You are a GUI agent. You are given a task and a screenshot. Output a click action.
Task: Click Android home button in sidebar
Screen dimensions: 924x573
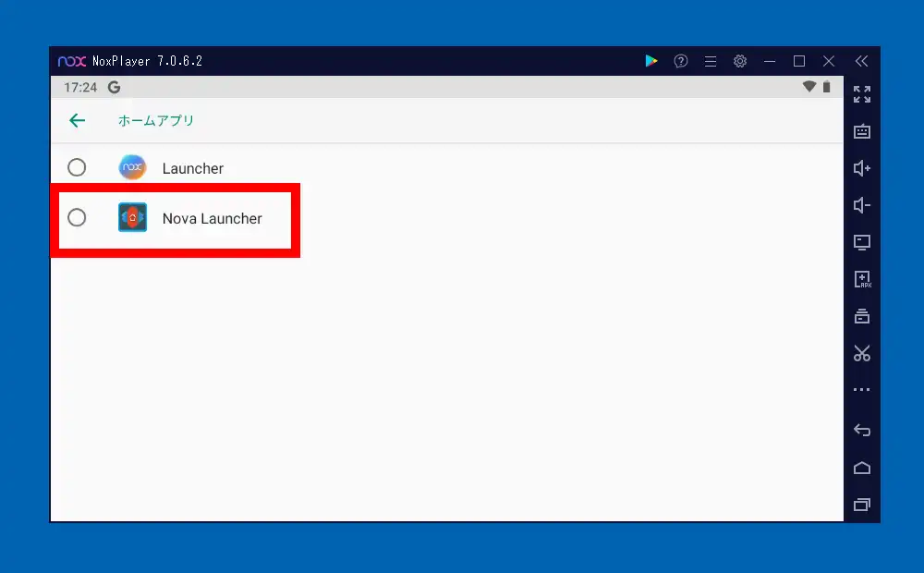[x=861, y=468]
